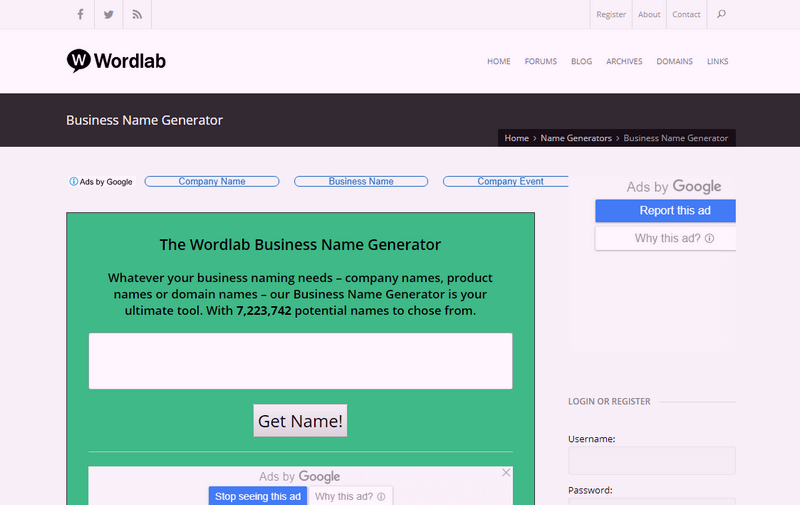The height and width of the screenshot is (505, 800).
Task: Click the RSS feed icon
Action: click(137, 14)
